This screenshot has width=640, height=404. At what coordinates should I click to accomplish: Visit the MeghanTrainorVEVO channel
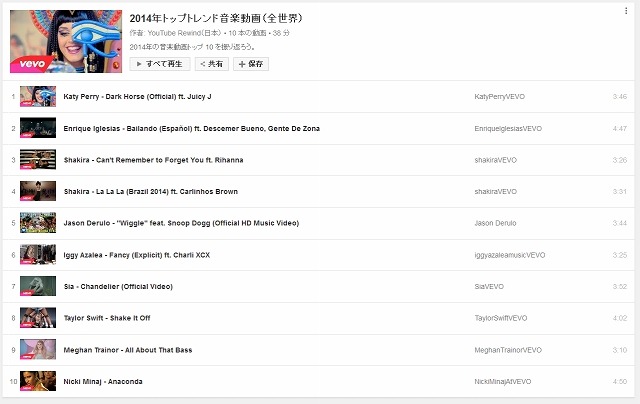tap(508, 350)
